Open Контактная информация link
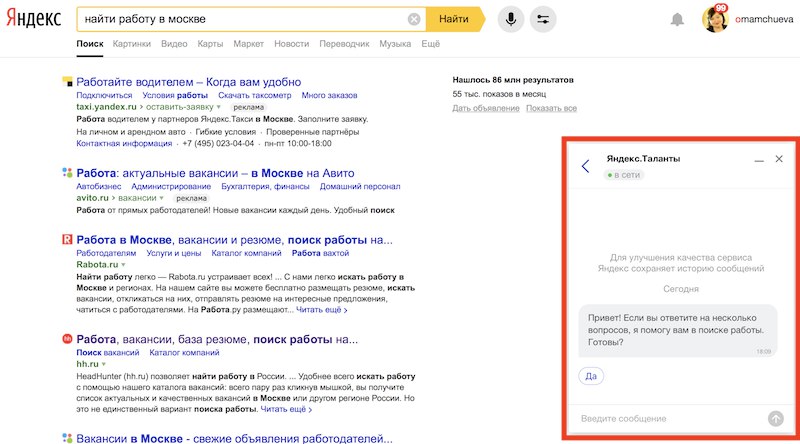This screenshot has height=444, width=800. coord(124,143)
